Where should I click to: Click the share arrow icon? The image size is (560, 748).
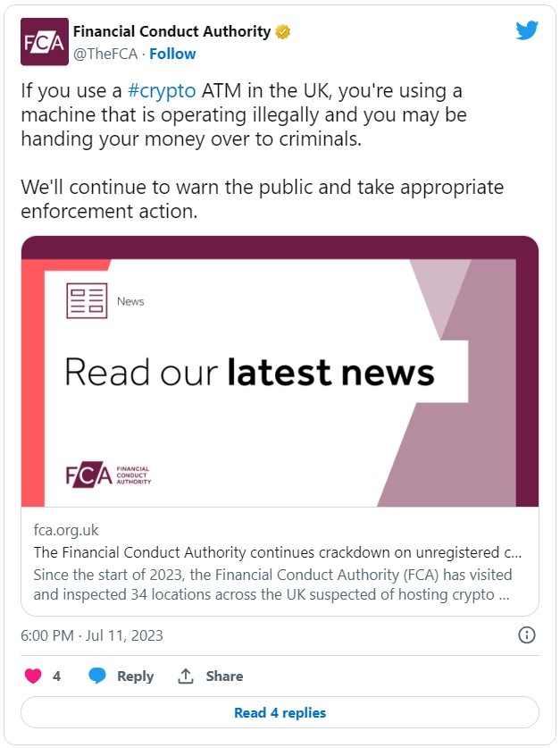186,676
